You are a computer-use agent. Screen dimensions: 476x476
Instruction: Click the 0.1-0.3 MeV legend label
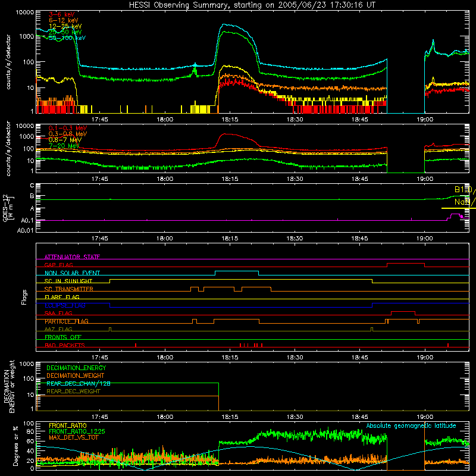[68, 128]
